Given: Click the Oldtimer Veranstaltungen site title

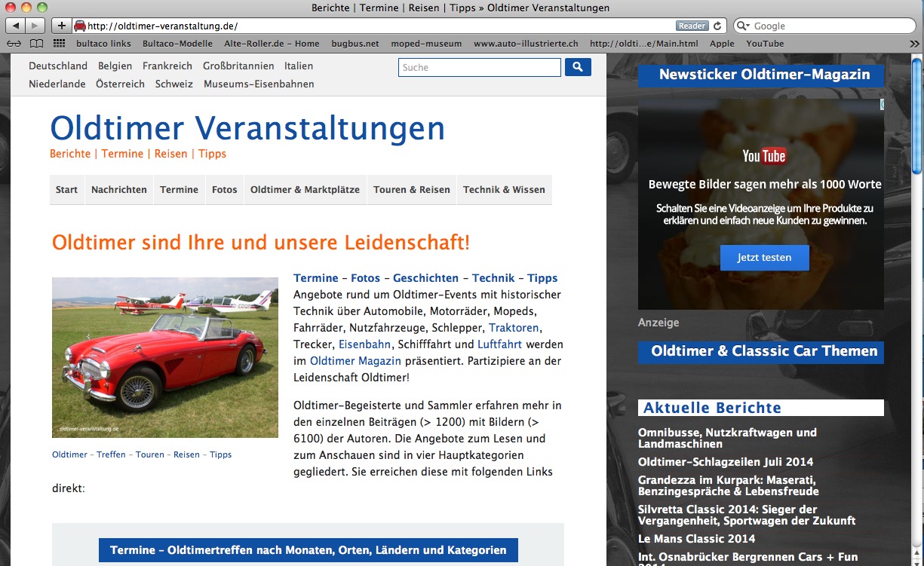Looking at the screenshot, I should [247, 128].
